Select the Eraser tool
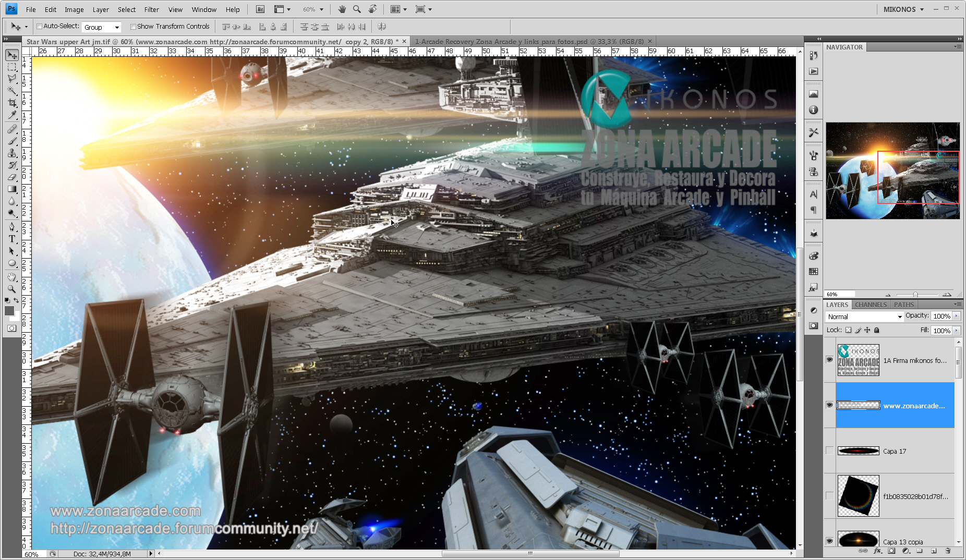This screenshot has height=560, width=966. click(12, 177)
